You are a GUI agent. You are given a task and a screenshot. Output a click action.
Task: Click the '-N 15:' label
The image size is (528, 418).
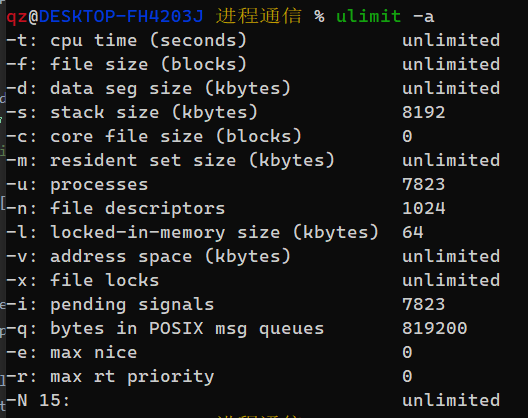(x=38, y=401)
